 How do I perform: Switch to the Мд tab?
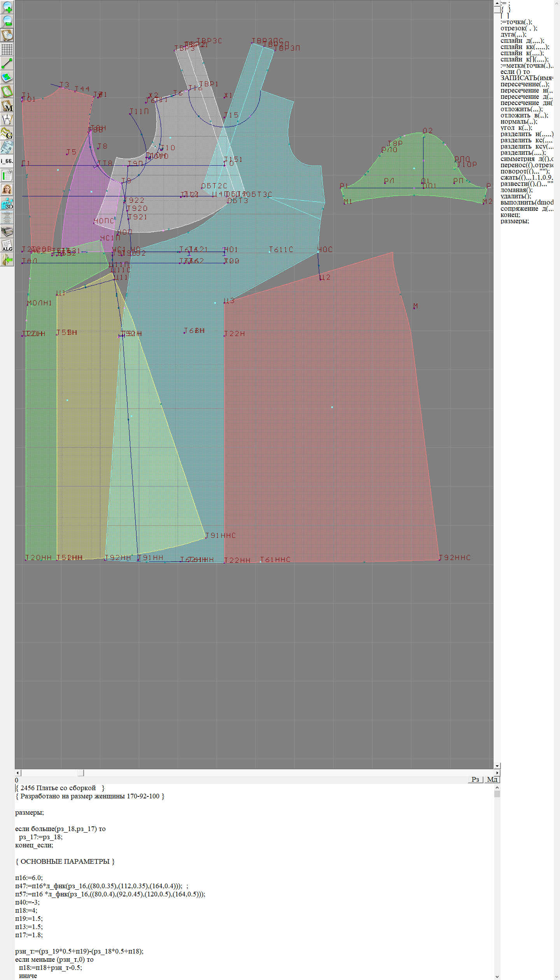click(492, 779)
